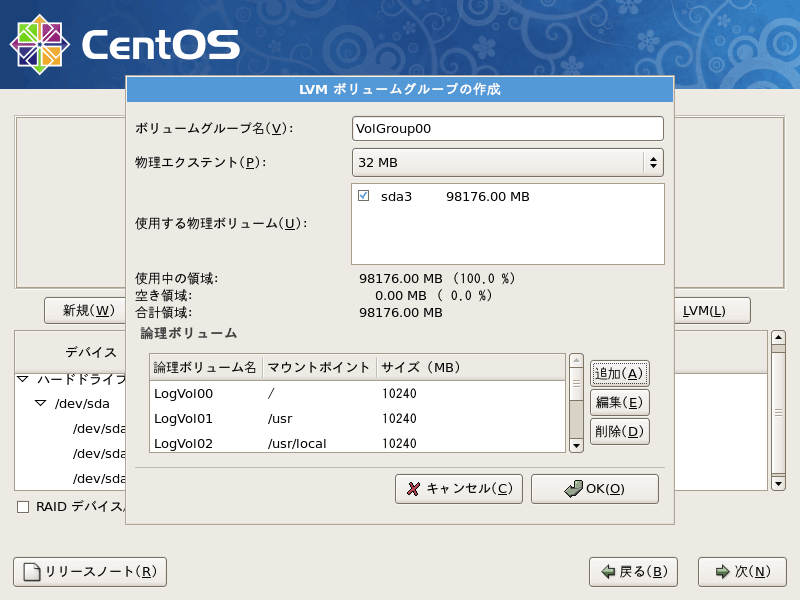
Task: Click the down arrow of the logical volume scrollbar
Action: (x=576, y=444)
